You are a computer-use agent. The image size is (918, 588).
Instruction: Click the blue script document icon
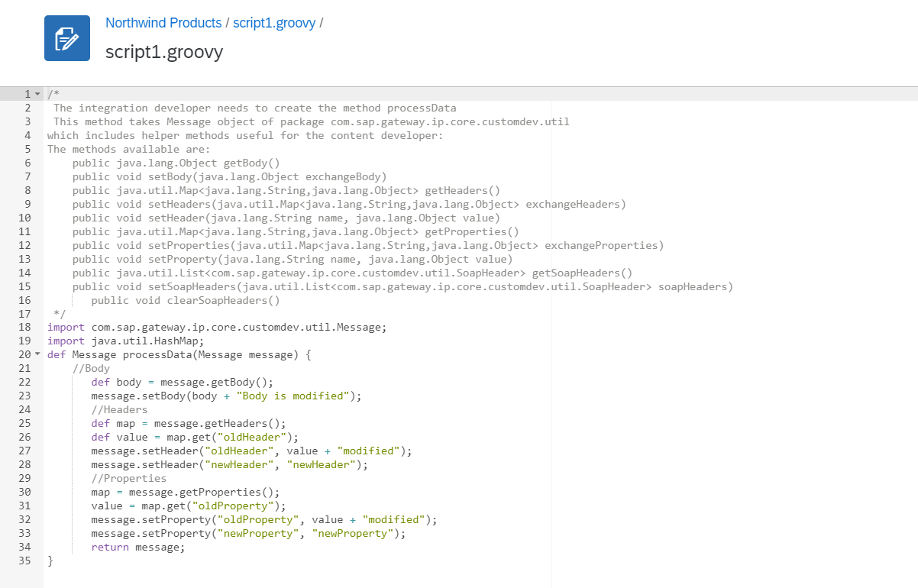tap(67, 38)
